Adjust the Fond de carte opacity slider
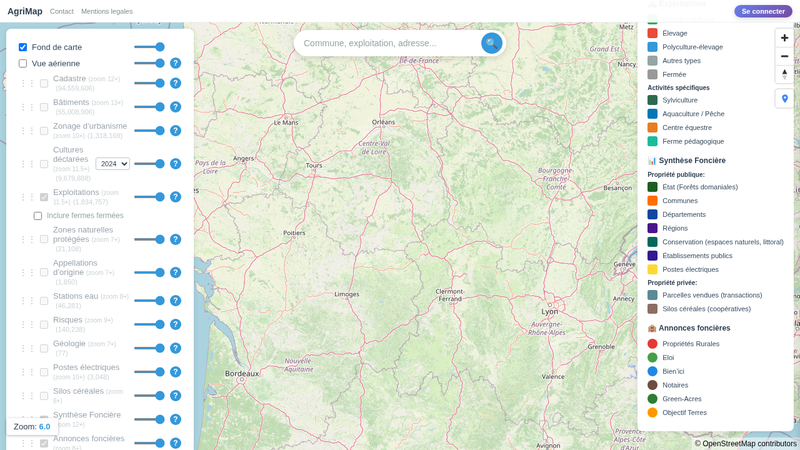Screen dimensions: 800x450 coord(149,47)
